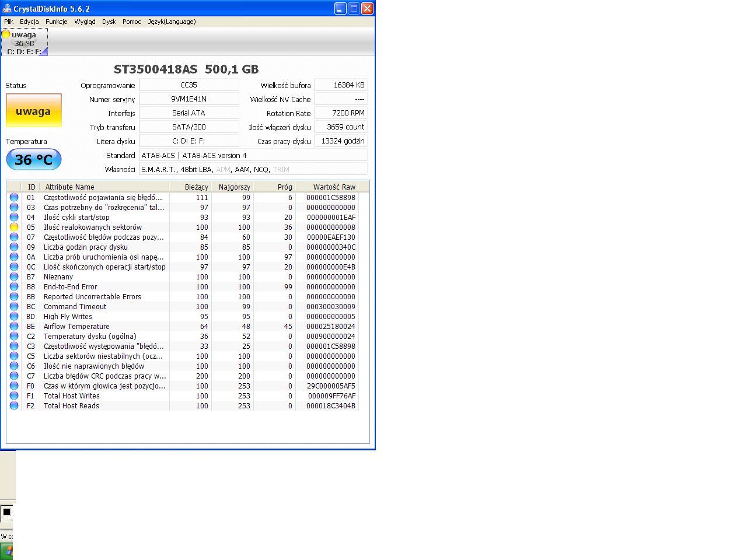Open the Dysk menu

click(x=109, y=22)
